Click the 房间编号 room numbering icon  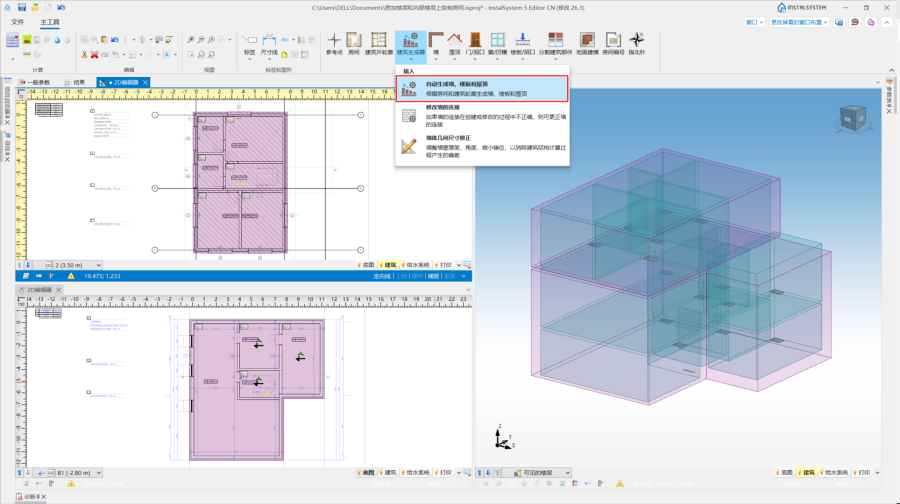click(612, 43)
